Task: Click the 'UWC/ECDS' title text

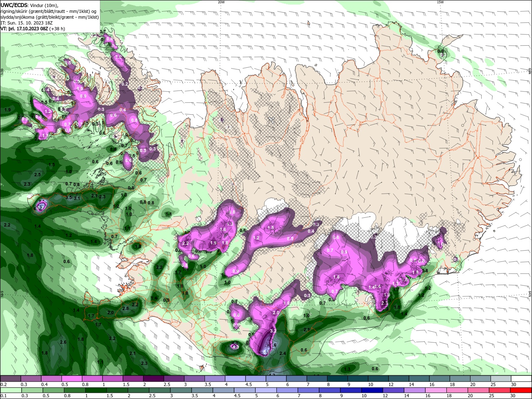Action: coord(14,5)
